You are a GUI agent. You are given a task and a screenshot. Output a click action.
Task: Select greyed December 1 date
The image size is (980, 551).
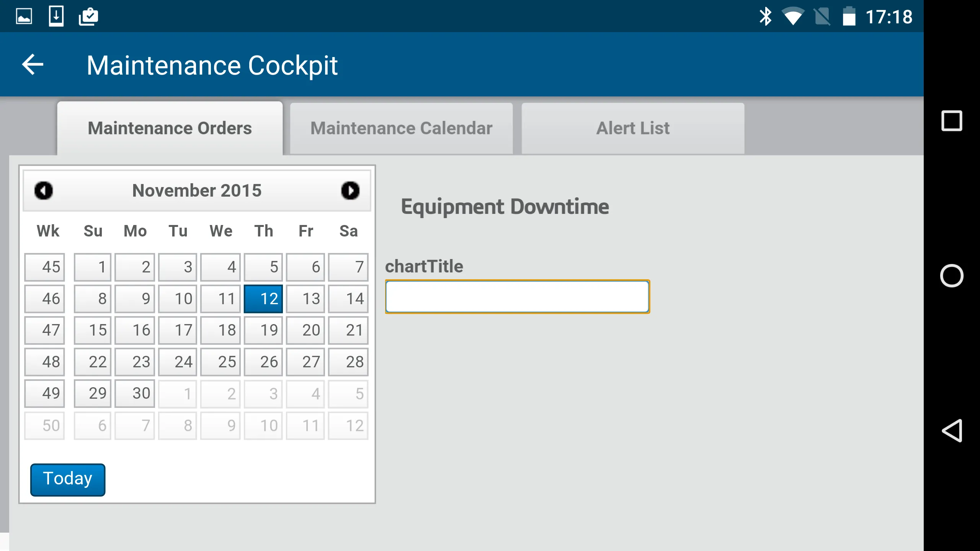tap(178, 393)
